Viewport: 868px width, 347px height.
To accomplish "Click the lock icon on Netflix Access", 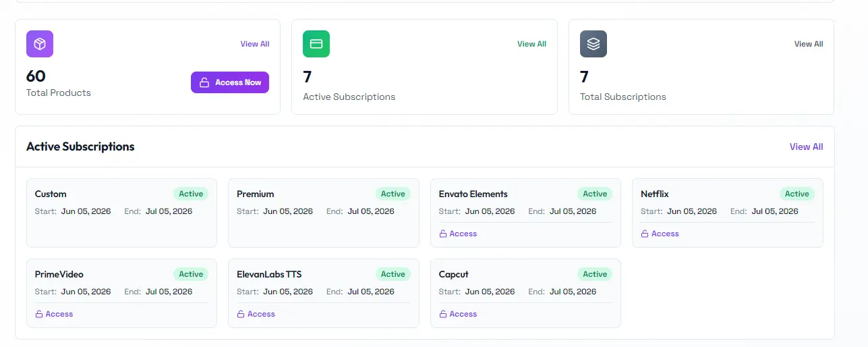I will (x=645, y=234).
